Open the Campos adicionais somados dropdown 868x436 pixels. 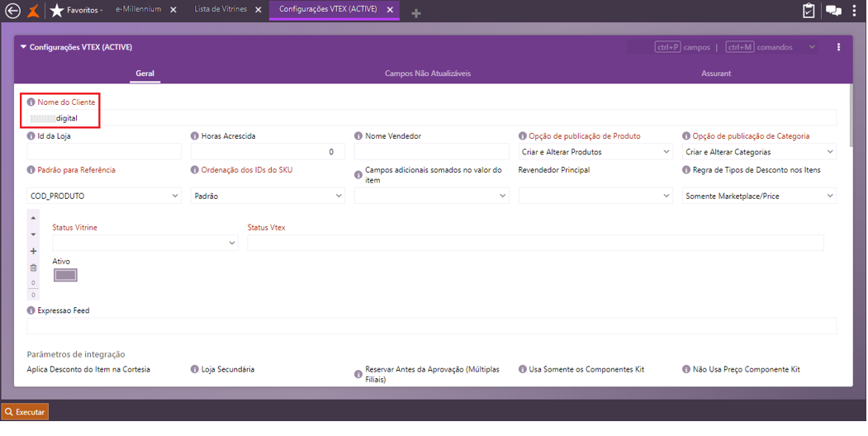[x=432, y=196]
